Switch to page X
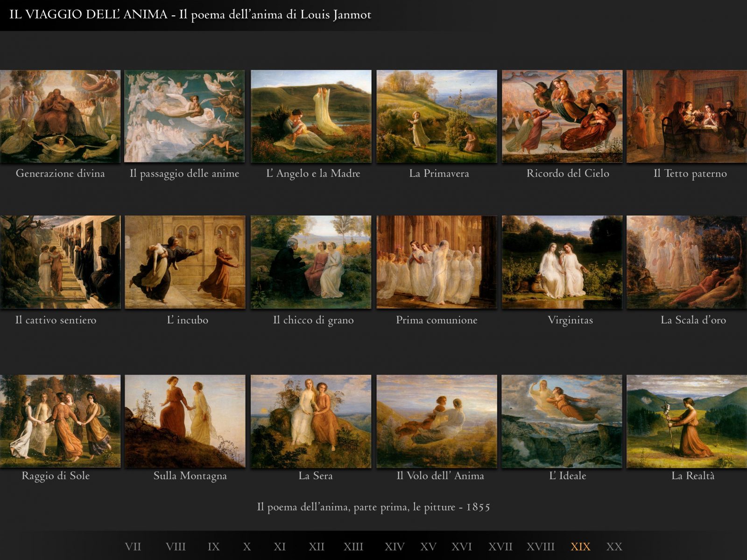 (247, 546)
